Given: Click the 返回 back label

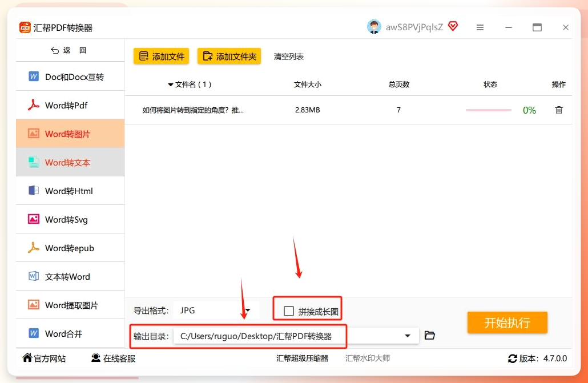Looking at the screenshot, I should [75, 50].
